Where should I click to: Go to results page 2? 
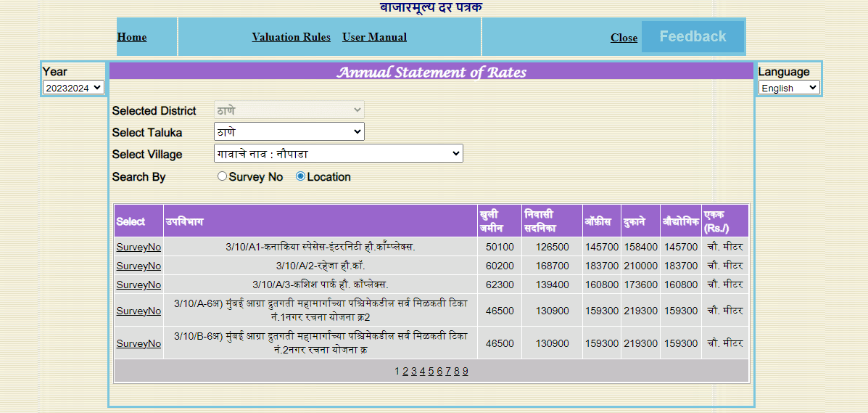(405, 371)
